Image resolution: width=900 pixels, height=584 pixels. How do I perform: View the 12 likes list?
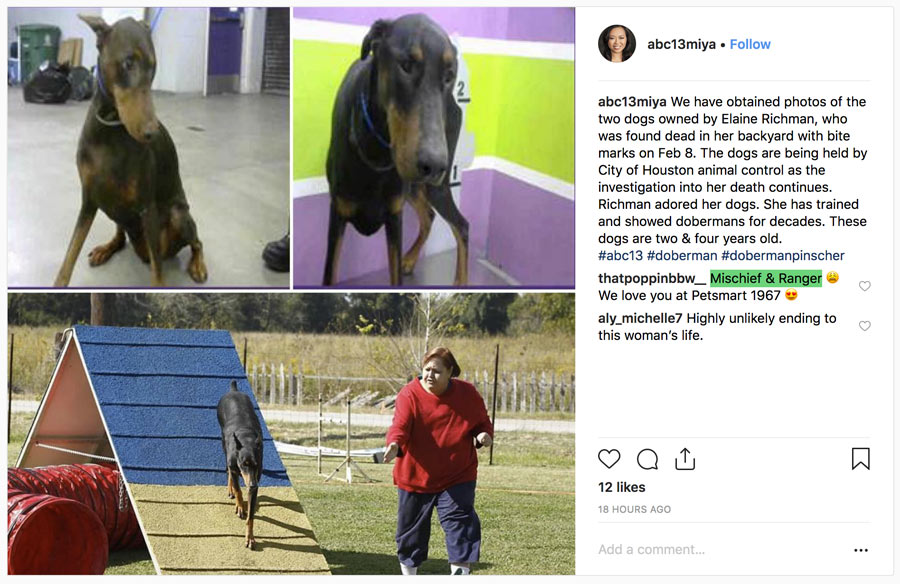pos(622,488)
